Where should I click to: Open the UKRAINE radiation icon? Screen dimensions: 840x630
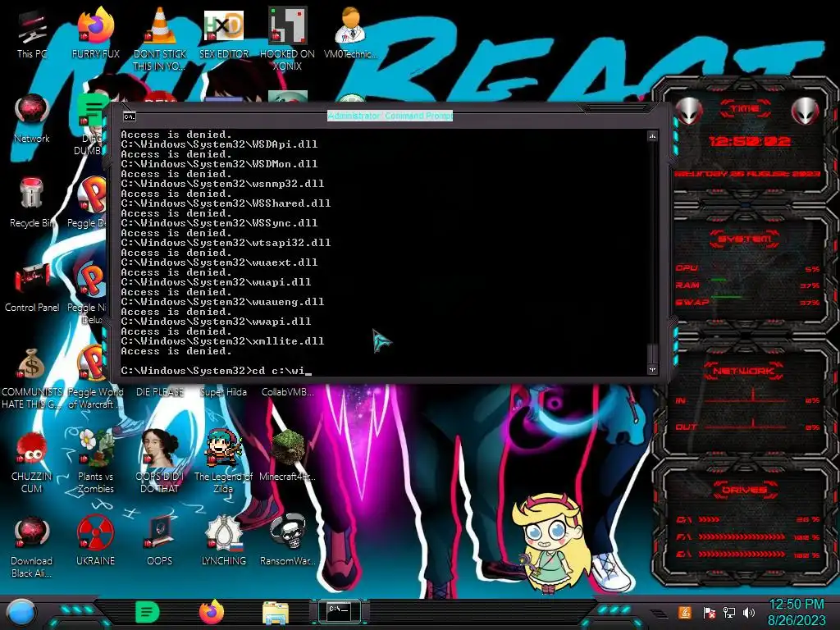click(x=95, y=541)
